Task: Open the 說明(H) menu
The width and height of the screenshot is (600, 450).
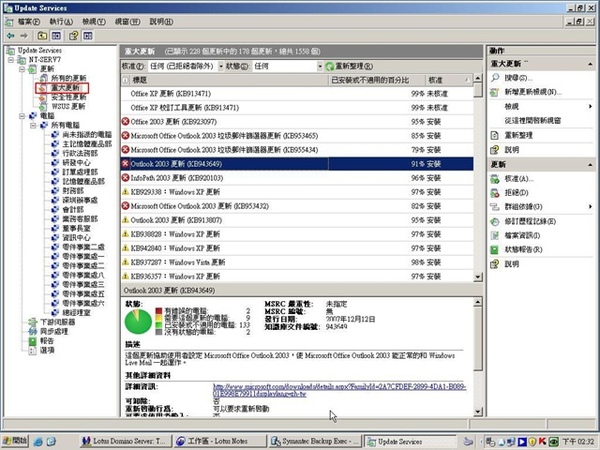Action: pos(161,22)
